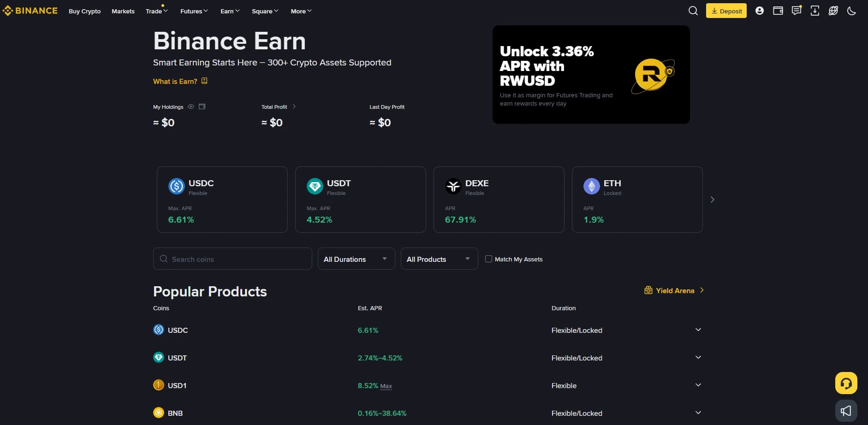Click the wallet icon beside My Holdings
The image size is (868, 425).
202,106
